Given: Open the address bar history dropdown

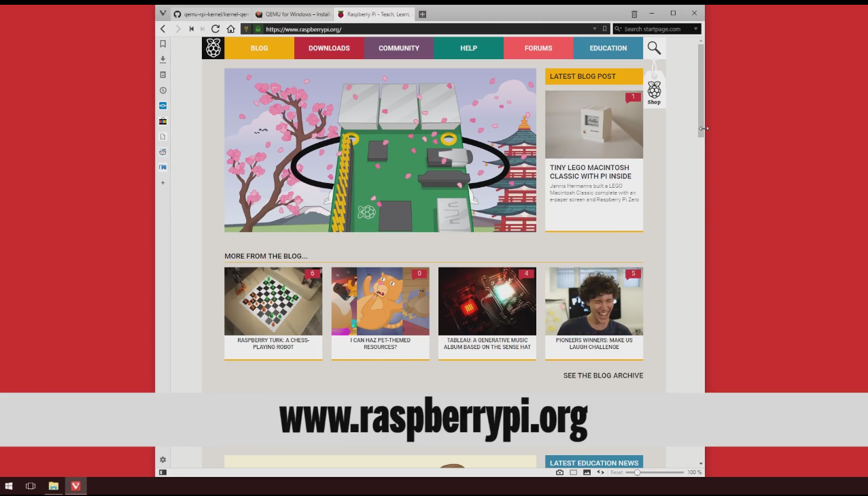Looking at the screenshot, I should (595, 29).
